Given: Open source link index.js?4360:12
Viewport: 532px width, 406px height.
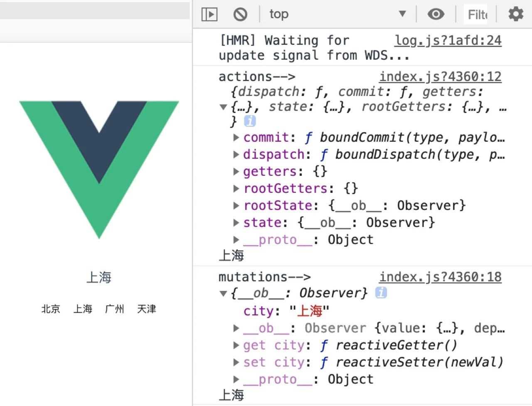Looking at the screenshot, I should (440, 77).
